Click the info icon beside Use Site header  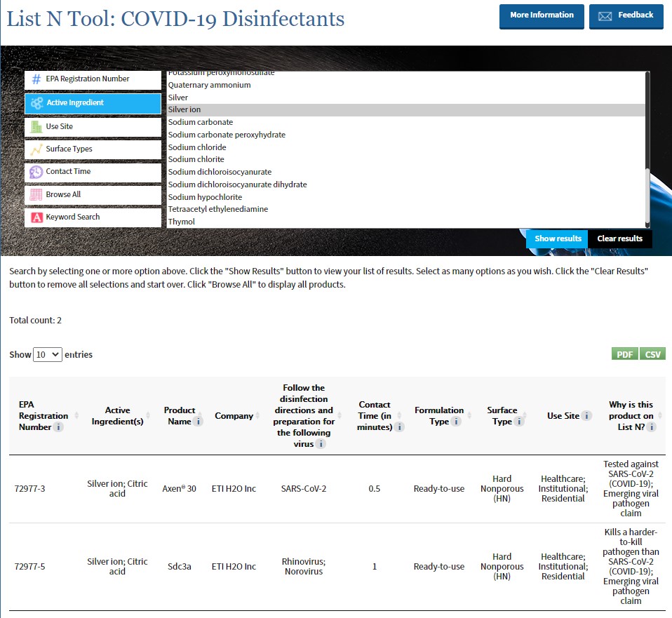point(587,416)
